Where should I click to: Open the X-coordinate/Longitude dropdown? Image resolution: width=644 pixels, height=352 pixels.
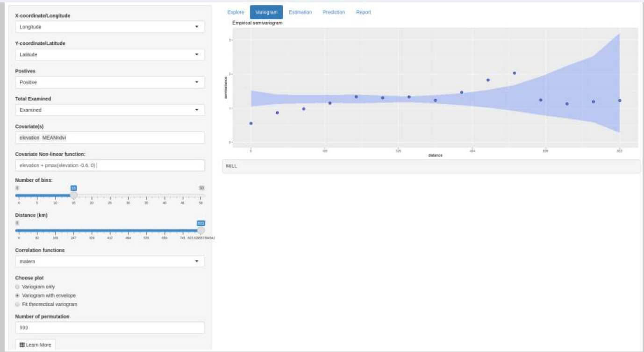click(110, 27)
